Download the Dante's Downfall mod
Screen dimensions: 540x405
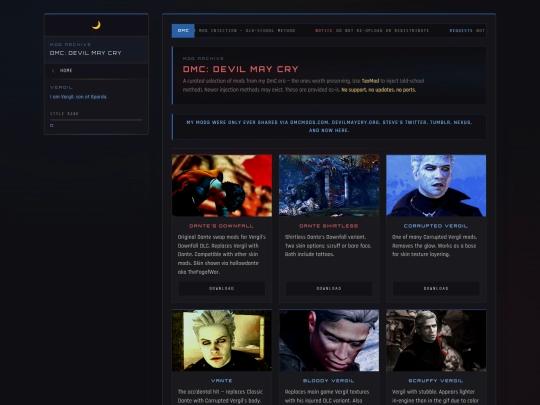tap(222, 289)
